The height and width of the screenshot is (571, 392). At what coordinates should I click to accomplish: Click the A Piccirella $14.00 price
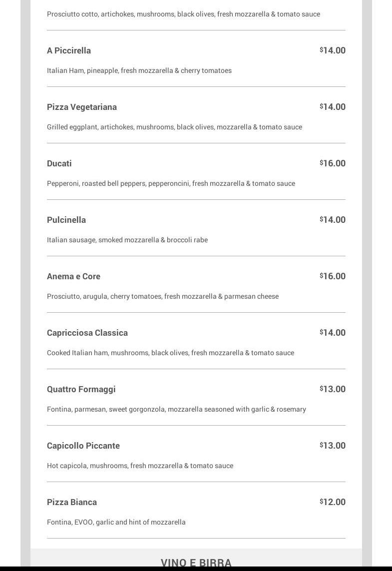333,50
